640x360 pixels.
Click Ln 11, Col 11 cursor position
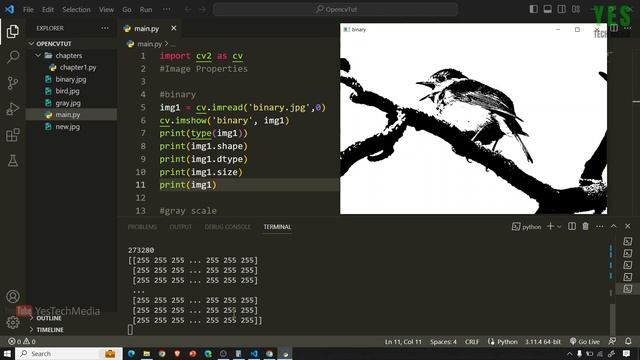[402, 341]
